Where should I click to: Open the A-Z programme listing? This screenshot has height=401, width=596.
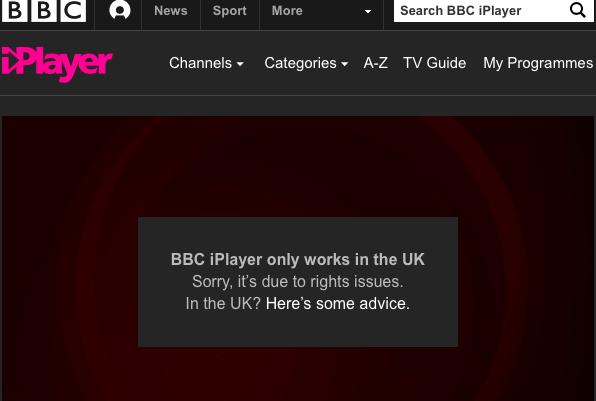click(x=376, y=63)
